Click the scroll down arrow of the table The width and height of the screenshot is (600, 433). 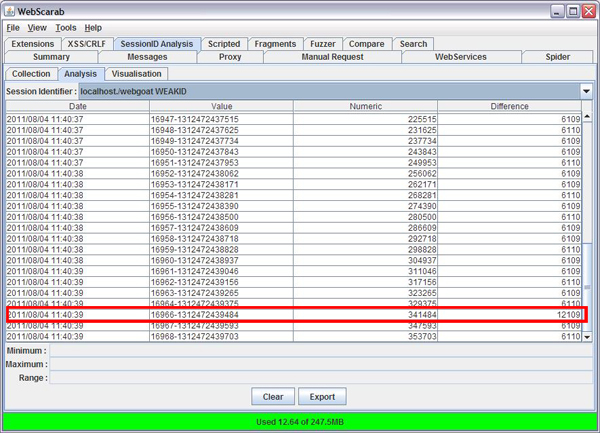587,338
